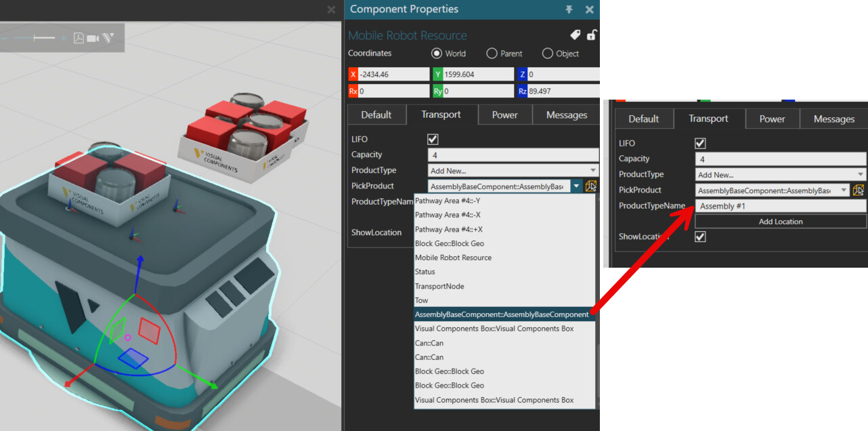Click the scale bar in viewport toolbar
The height and width of the screenshot is (431, 868).
tap(43, 38)
